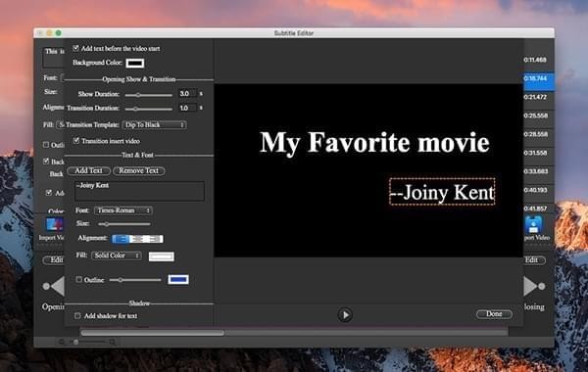
Task: Toggle Transition insert video checkbox
Action: click(76, 141)
